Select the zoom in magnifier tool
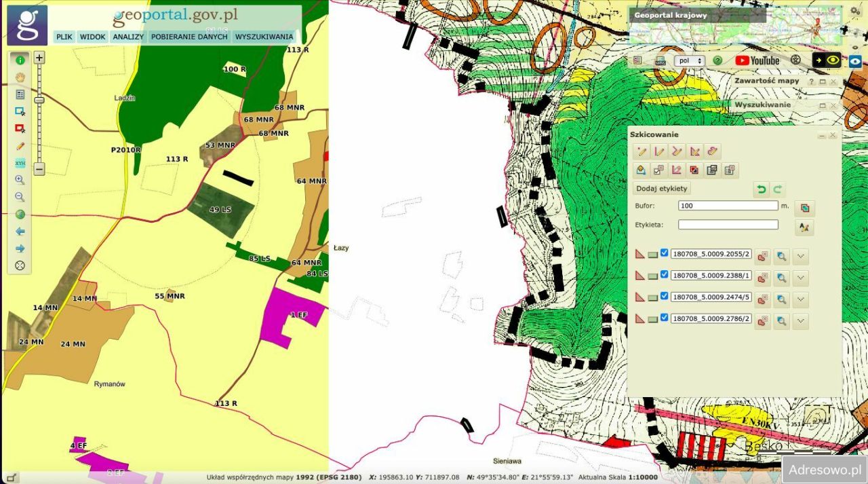Viewport: 868px width, 484px height. [20, 180]
